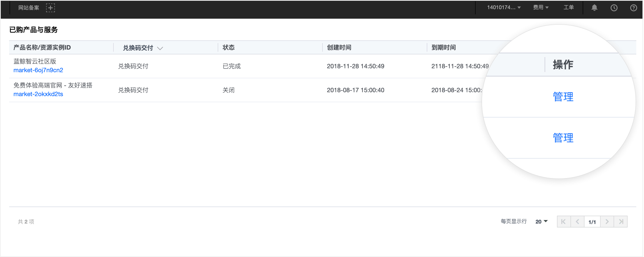
Task: Click the 状态 column header
Action: [x=229, y=47]
